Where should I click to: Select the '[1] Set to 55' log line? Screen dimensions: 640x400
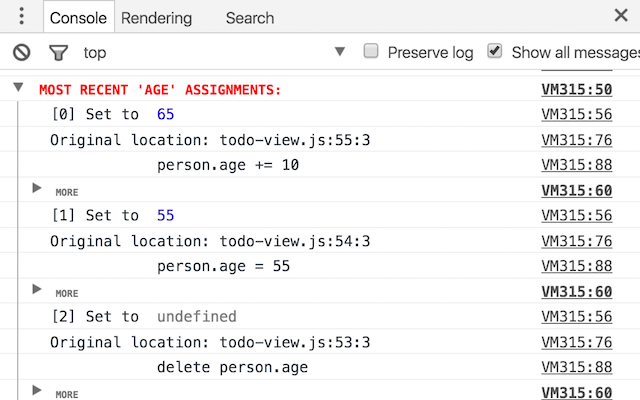click(113, 216)
